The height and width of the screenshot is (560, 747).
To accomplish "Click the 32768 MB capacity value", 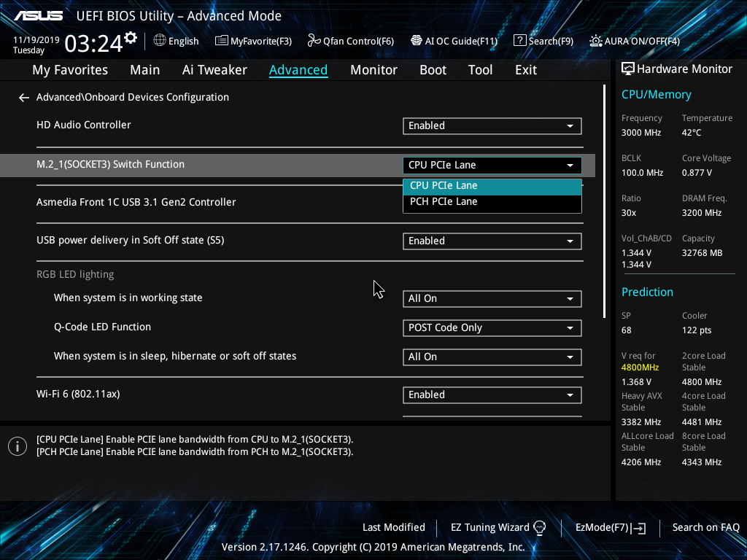I will click(702, 253).
